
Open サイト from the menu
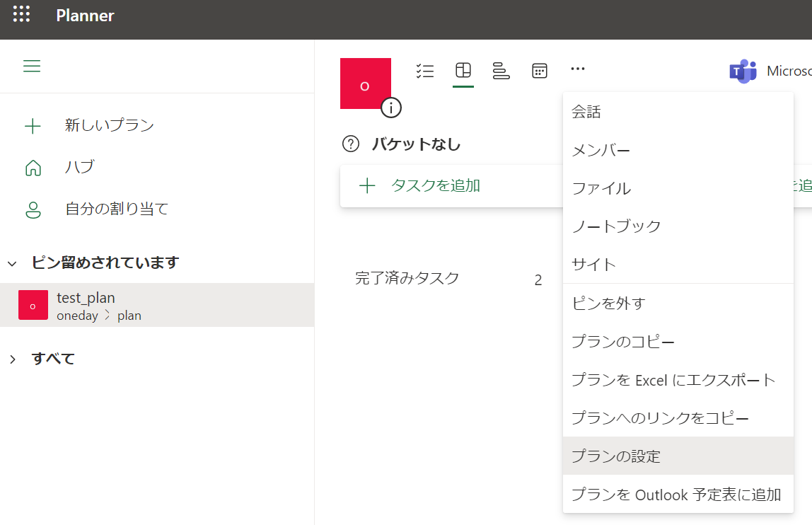point(678,265)
